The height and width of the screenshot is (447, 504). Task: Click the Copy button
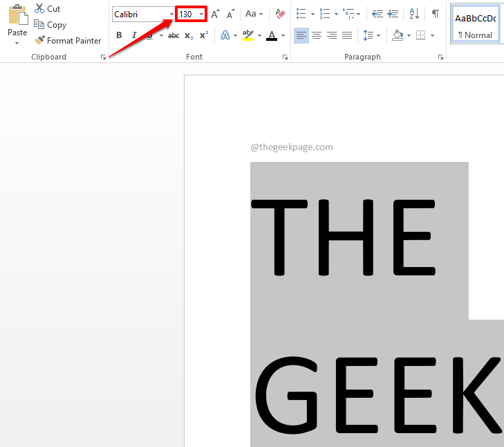(50, 25)
